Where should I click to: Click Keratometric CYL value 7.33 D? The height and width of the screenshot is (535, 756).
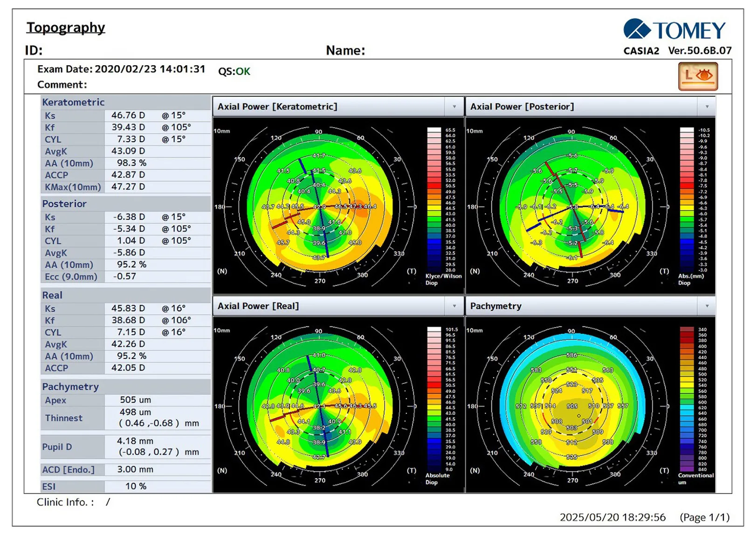[131, 139]
